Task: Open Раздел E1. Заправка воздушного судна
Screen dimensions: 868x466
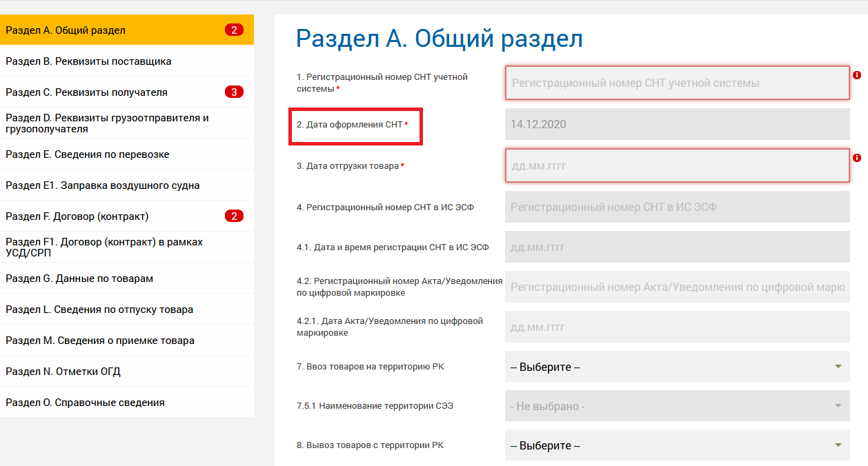Action: [127, 185]
